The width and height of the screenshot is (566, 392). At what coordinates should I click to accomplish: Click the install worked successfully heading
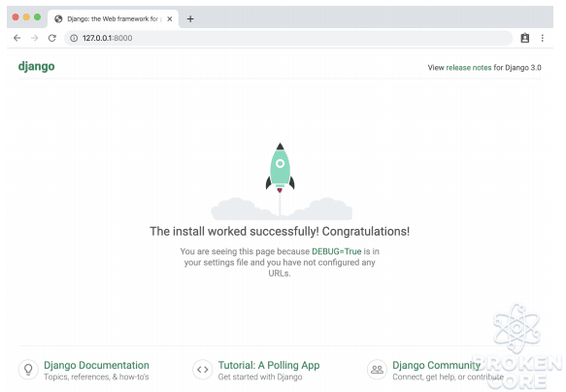pyautogui.click(x=280, y=231)
